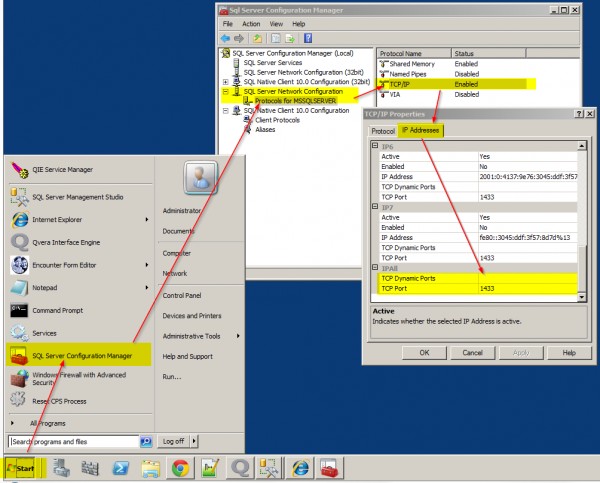The image size is (600, 483).
Task: Open the arrow next to Log off
Action: tap(193, 440)
